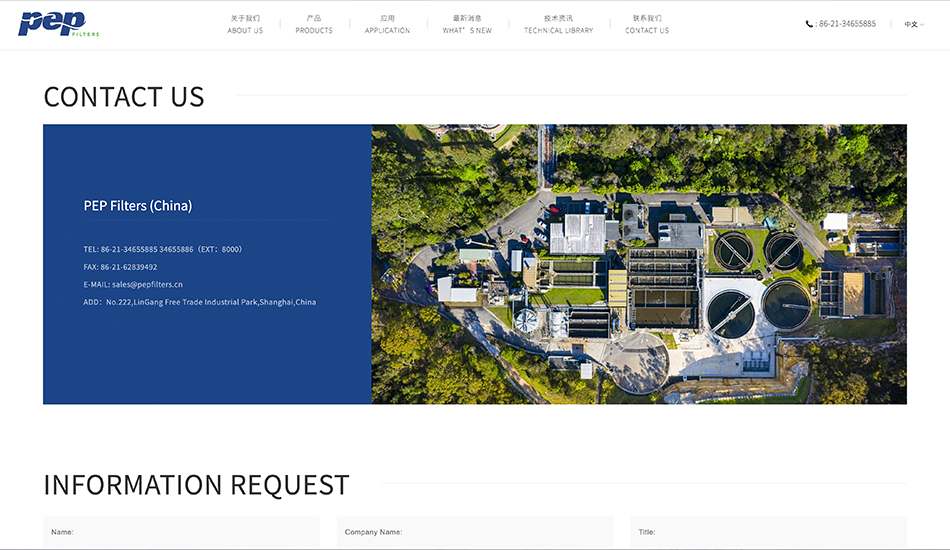Click the ADD: No.222 LinGang address line
Viewport: 950px width, 550px height.
coord(199,302)
